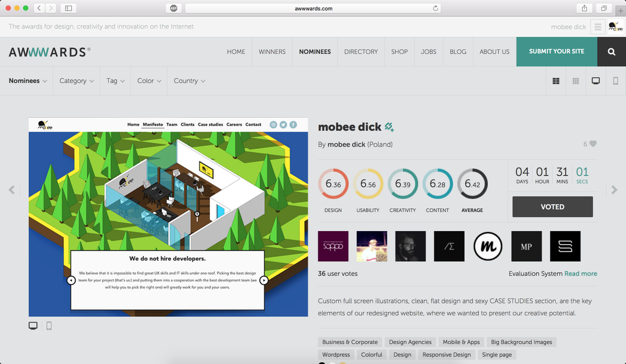The height and width of the screenshot is (364, 626).
Task: Click the Usability score 6.56 gauge
Action: pos(368,184)
